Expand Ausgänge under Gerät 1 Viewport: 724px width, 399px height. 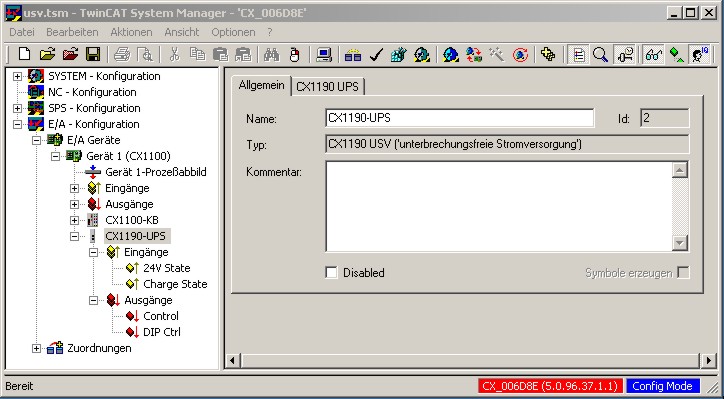74,205
